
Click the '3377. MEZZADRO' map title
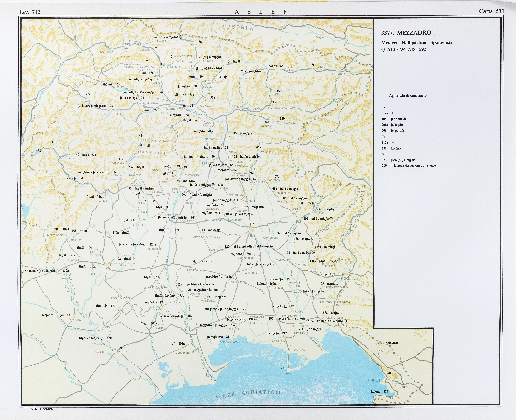pyautogui.click(x=406, y=33)
